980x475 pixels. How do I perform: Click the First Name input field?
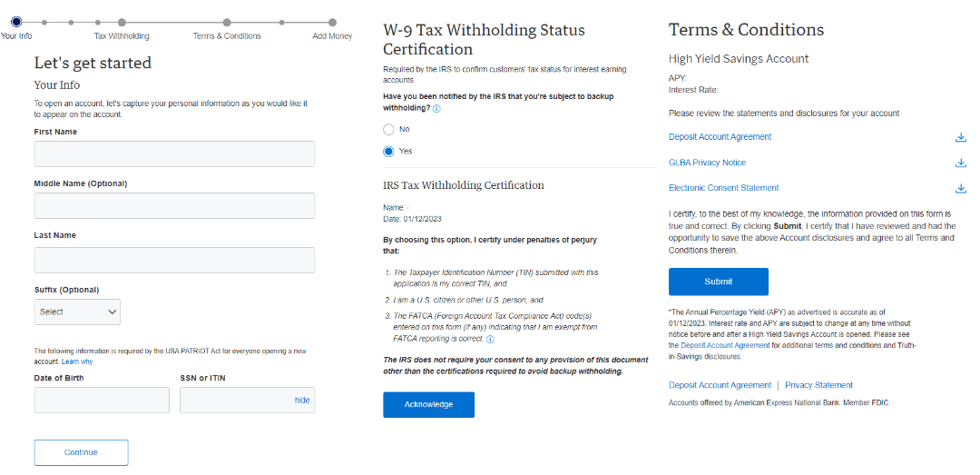coord(174,153)
